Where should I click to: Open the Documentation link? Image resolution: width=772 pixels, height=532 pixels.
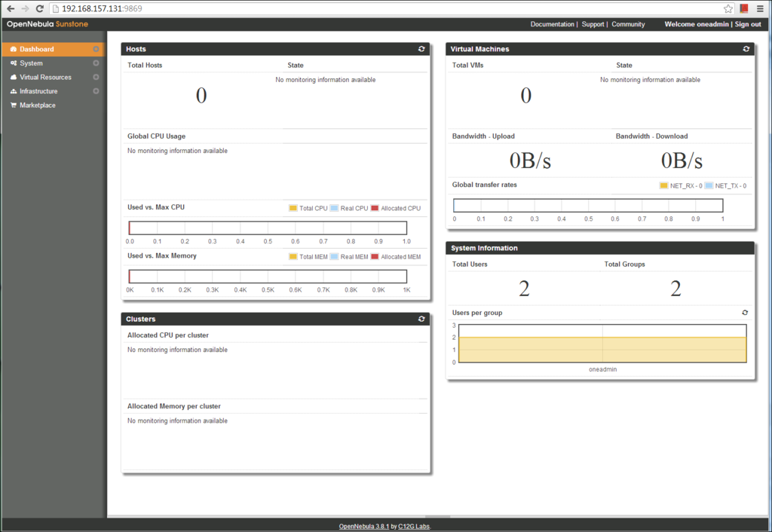tap(552, 24)
